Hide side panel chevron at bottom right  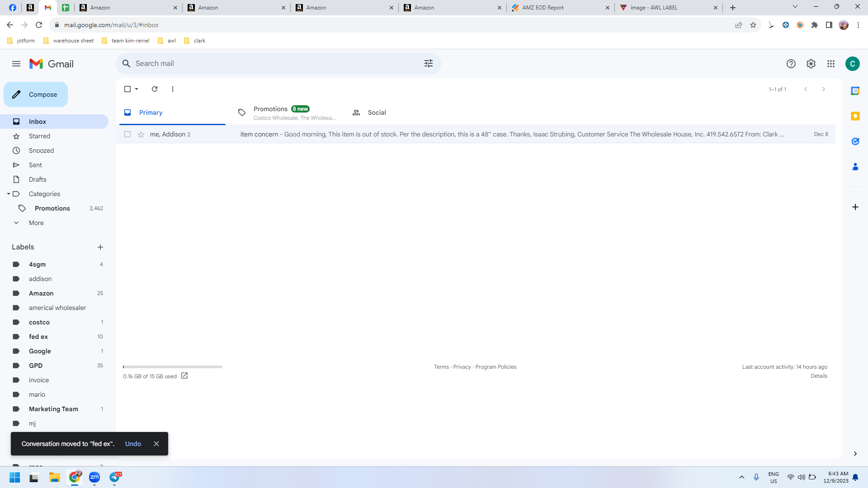[x=855, y=454]
